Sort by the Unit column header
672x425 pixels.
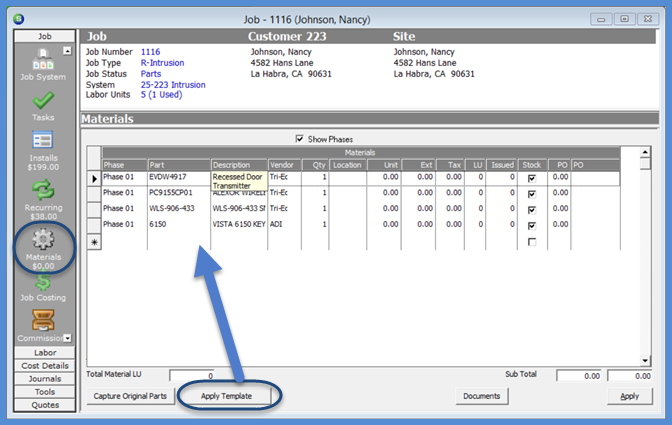(x=384, y=165)
